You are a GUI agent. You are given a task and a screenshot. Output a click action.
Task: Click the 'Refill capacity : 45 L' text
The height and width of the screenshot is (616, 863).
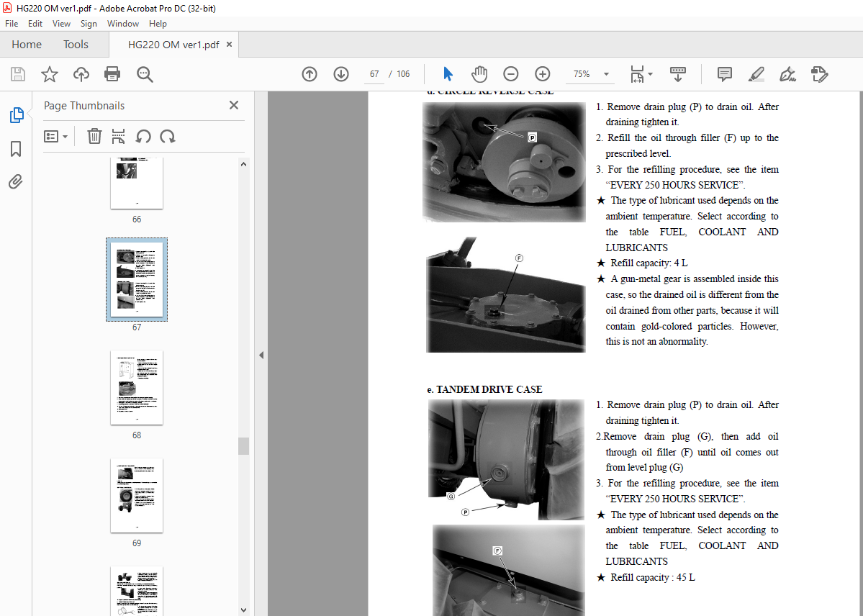click(653, 577)
